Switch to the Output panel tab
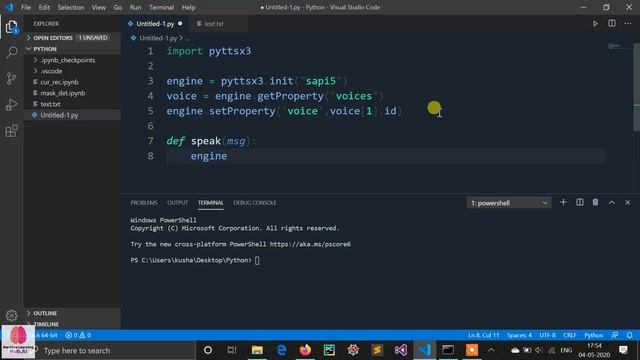The image size is (640, 360). [x=177, y=202]
